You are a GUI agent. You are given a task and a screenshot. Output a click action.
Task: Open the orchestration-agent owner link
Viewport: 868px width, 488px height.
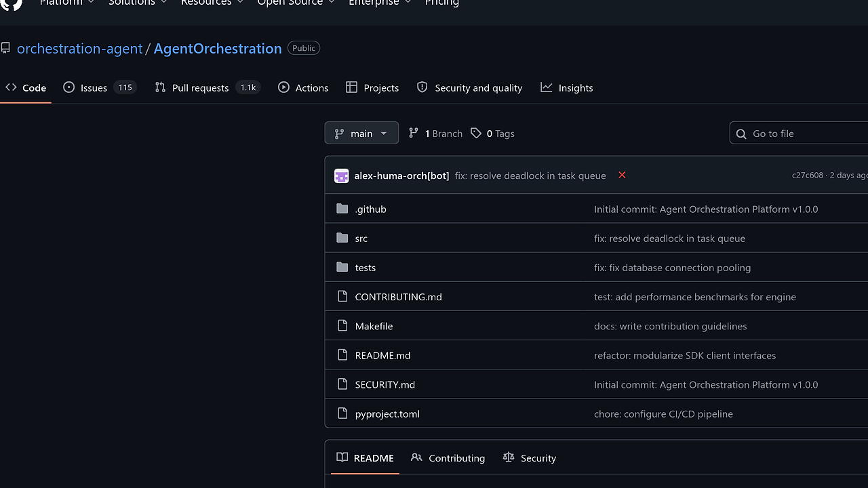pos(79,48)
